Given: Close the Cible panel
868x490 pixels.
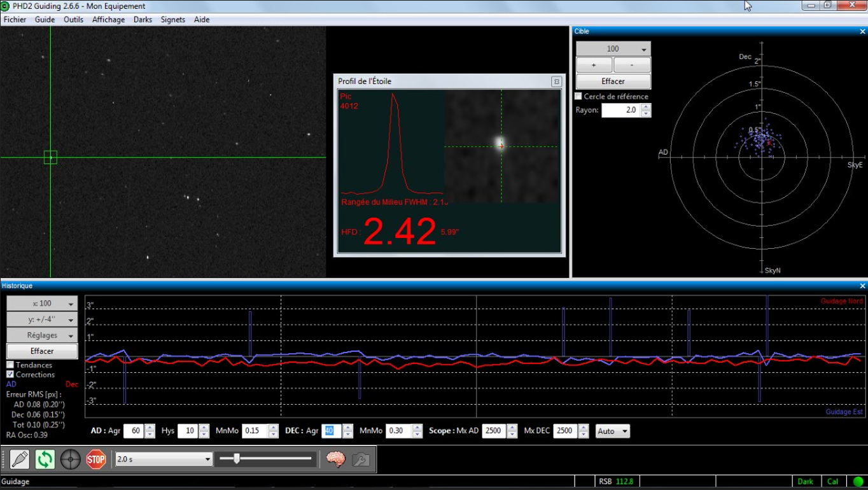Looking at the screenshot, I should pos(862,31).
